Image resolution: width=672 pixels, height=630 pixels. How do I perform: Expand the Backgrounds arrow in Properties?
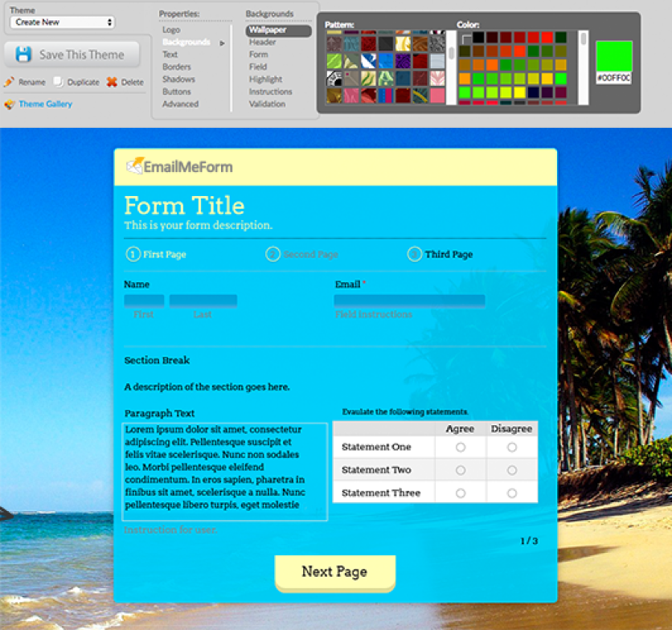point(222,43)
